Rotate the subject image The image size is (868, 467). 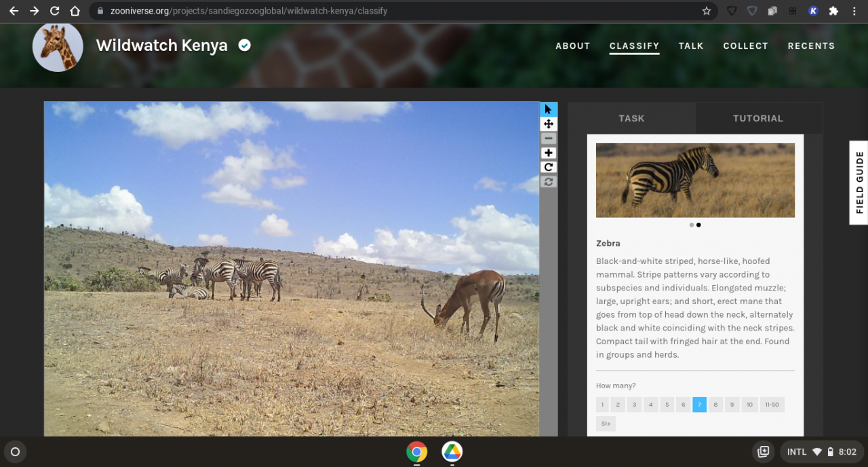pyautogui.click(x=549, y=167)
